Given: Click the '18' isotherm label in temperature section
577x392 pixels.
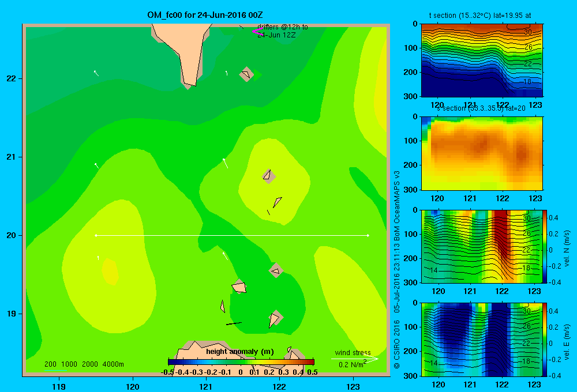Looking at the screenshot, I should coord(527,82).
